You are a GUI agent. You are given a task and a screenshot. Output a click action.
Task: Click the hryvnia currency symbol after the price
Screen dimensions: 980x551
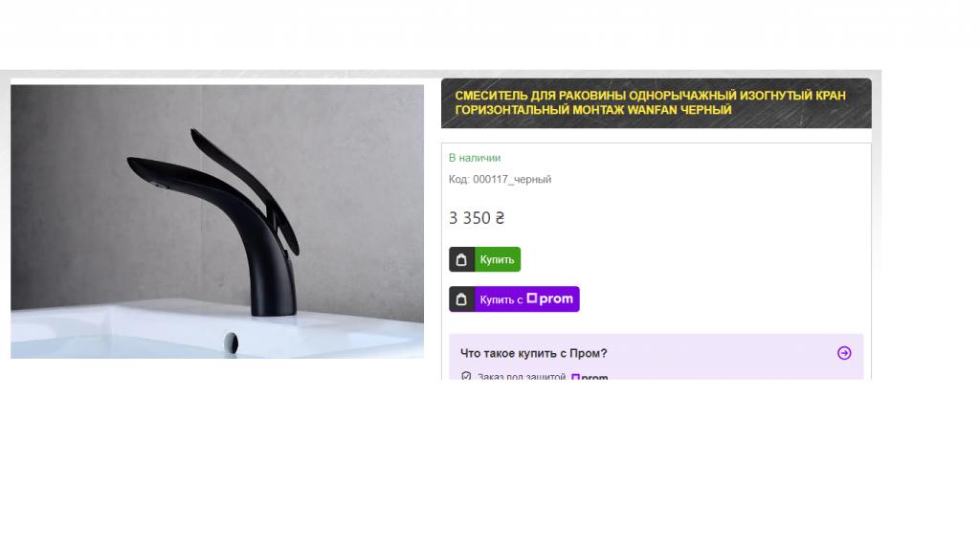coord(500,218)
